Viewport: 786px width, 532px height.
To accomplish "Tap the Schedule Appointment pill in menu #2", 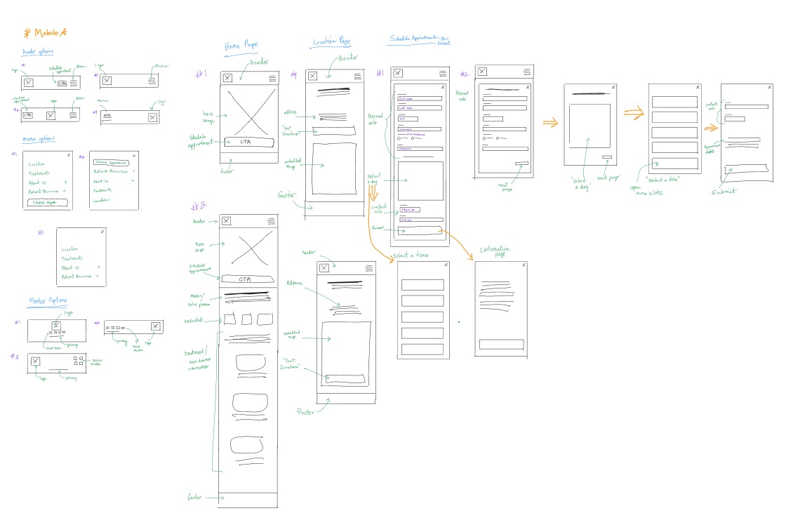I will (x=112, y=162).
